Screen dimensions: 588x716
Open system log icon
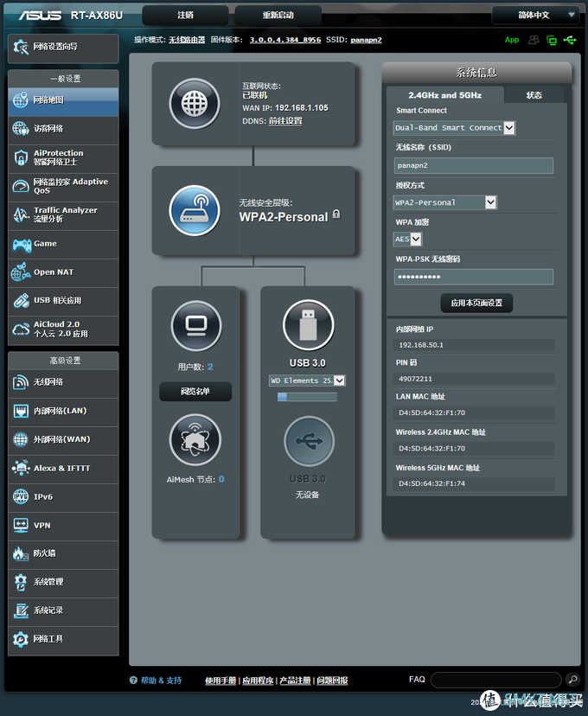pos(21,611)
